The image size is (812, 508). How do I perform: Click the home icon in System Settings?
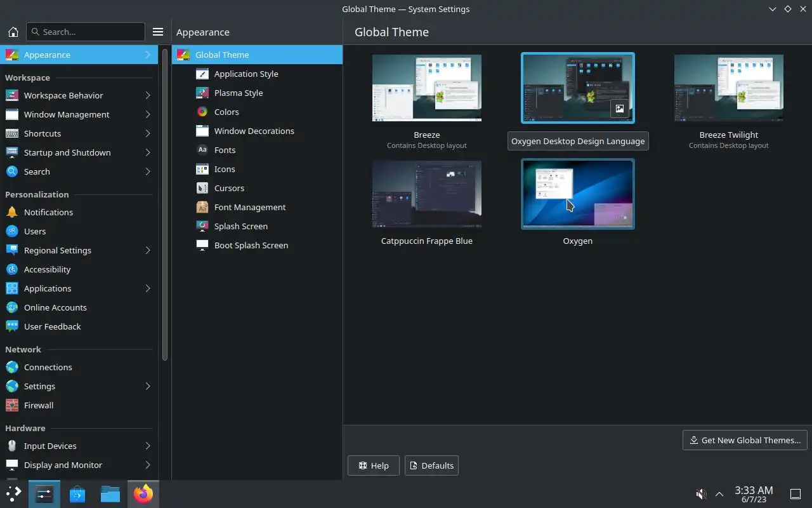click(13, 32)
